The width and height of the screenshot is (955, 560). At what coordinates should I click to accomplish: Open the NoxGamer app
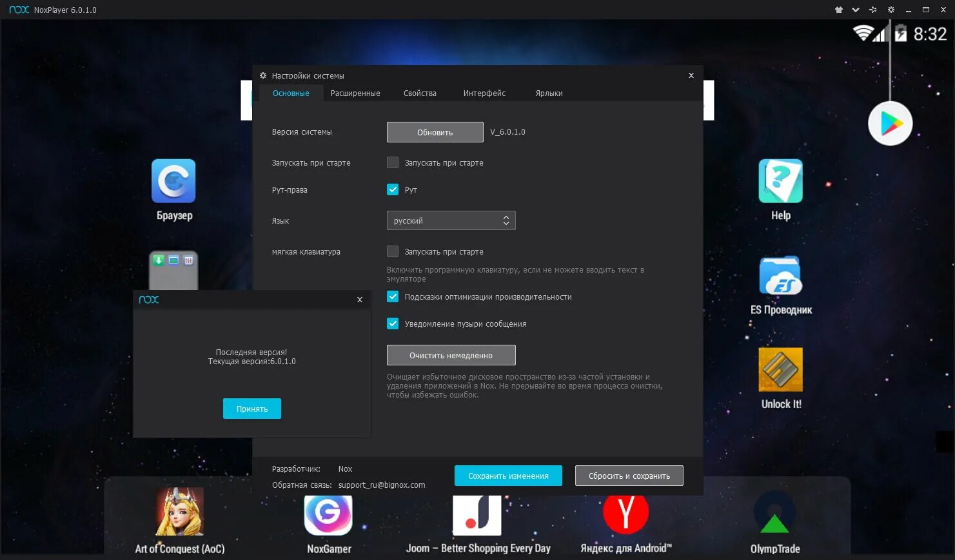click(329, 514)
